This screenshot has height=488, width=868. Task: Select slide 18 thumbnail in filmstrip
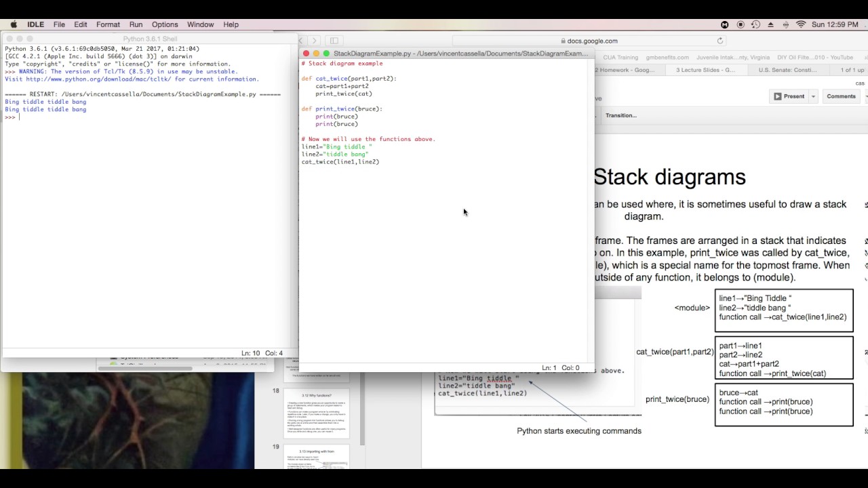(x=317, y=413)
